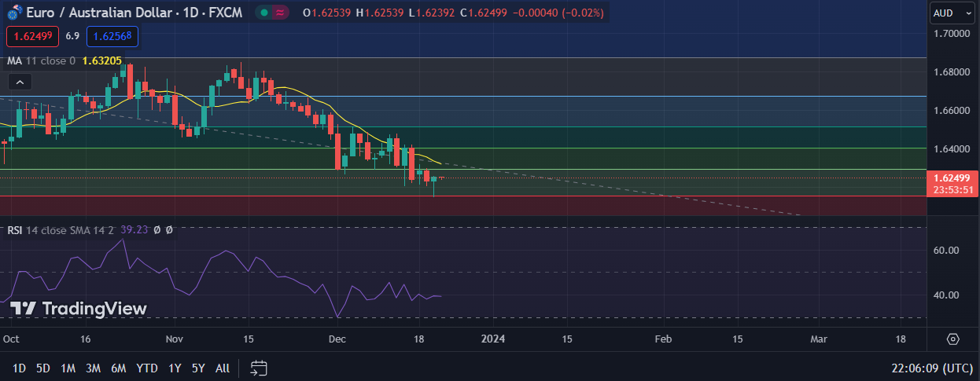980x381 pixels.
Task: Select the YTD time range
Action: tap(147, 368)
